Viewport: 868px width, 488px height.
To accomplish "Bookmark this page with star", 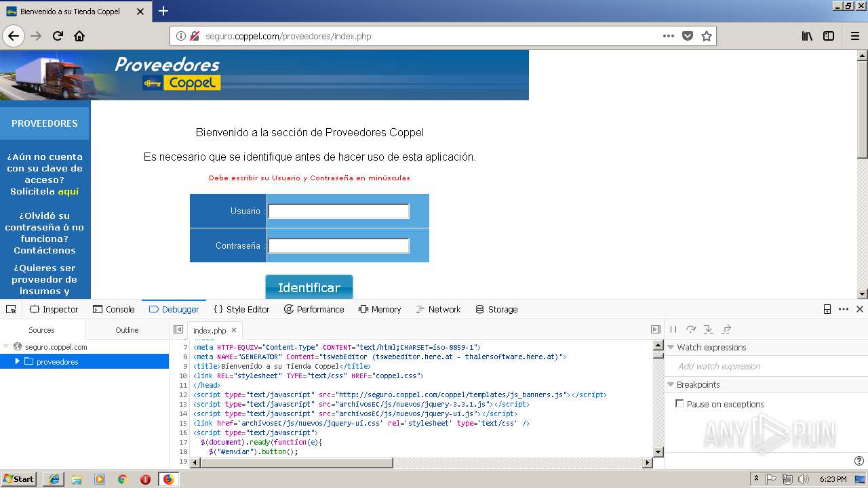I will tap(706, 36).
